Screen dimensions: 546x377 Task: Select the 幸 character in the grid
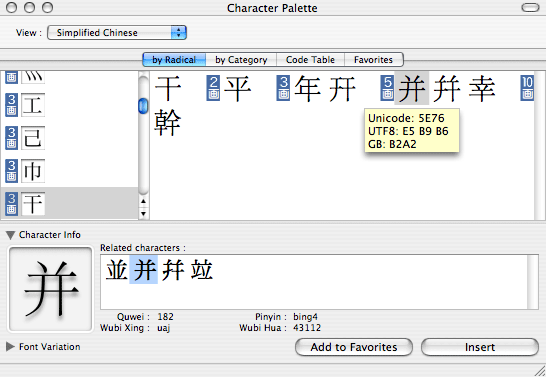482,89
